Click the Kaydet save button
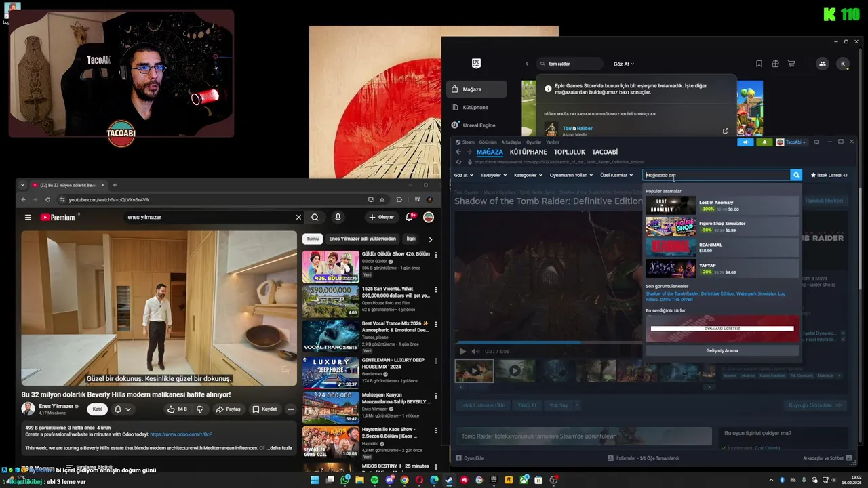 [x=264, y=409]
